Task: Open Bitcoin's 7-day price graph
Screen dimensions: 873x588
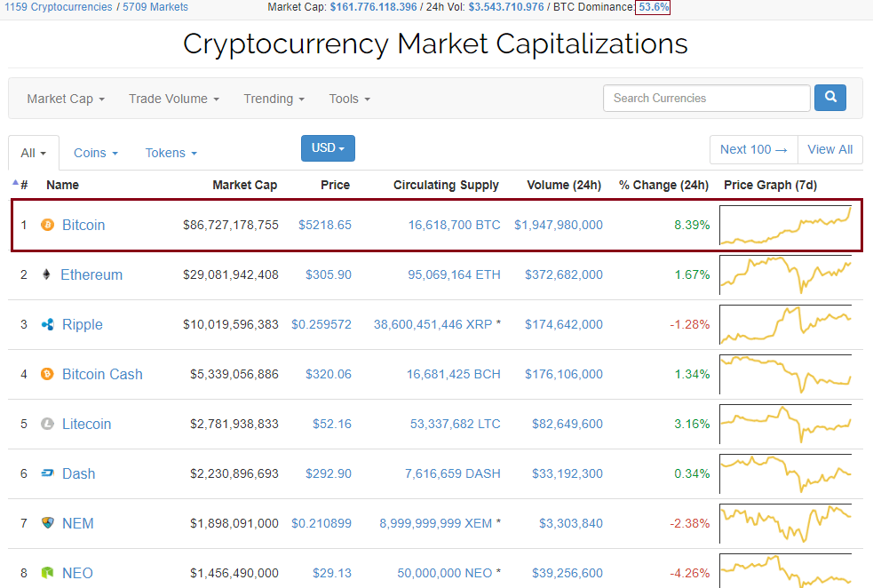Action: click(786, 225)
